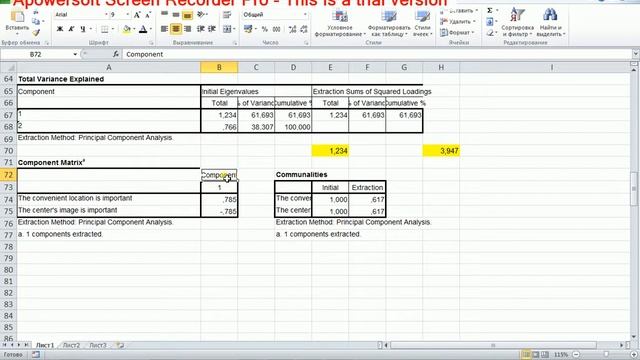Click the zoom out minus button

coord(576,355)
